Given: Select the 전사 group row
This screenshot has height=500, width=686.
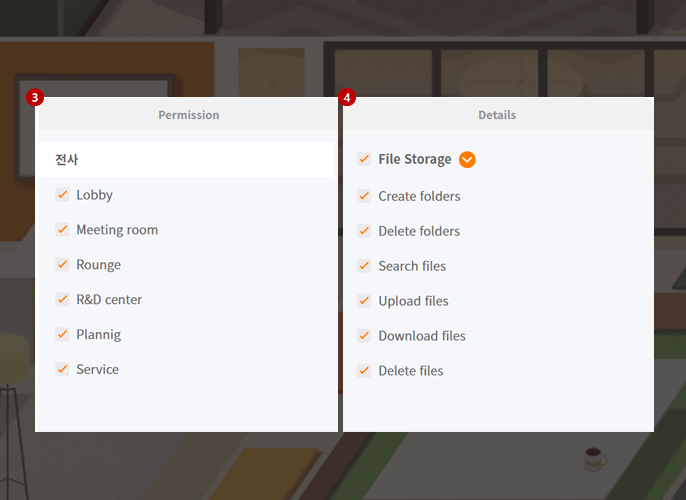Looking at the screenshot, I should (186, 160).
